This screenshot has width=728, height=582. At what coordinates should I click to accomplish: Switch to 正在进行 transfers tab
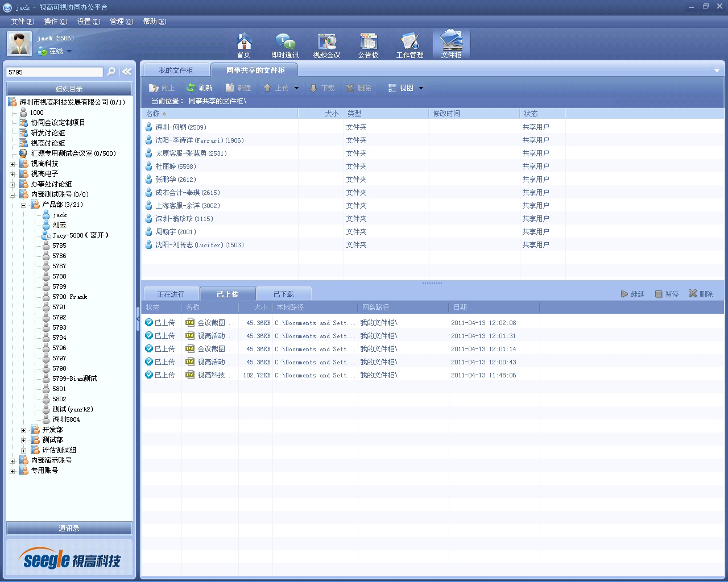point(171,294)
